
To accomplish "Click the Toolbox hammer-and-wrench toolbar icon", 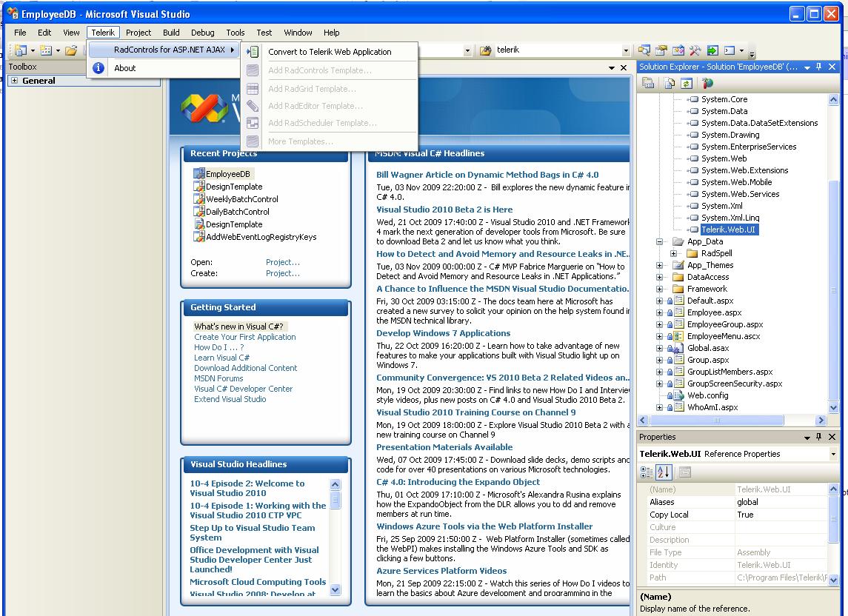I will (695, 50).
